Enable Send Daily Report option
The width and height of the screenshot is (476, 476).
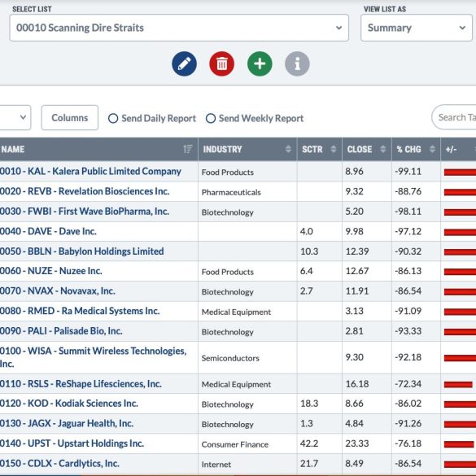113,118
